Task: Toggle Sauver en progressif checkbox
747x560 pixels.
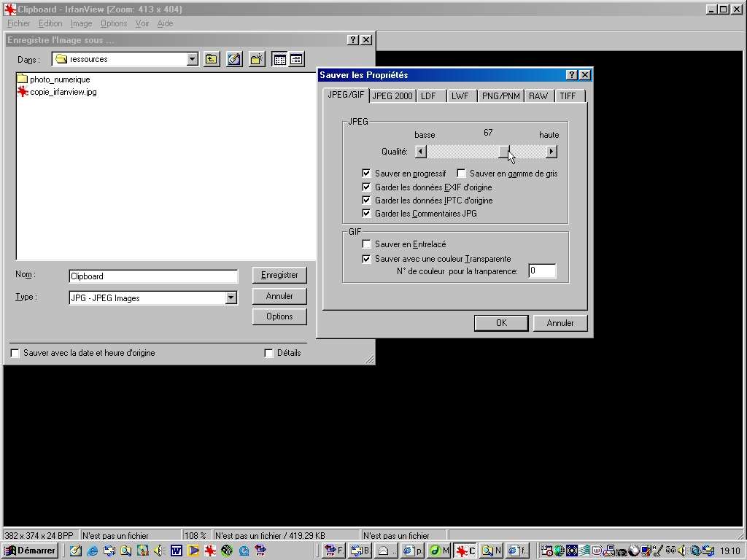Action: pos(366,174)
